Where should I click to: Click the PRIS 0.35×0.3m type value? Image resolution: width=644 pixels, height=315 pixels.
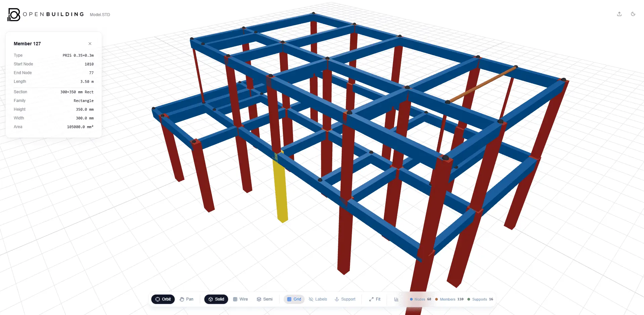click(x=78, y=55)
